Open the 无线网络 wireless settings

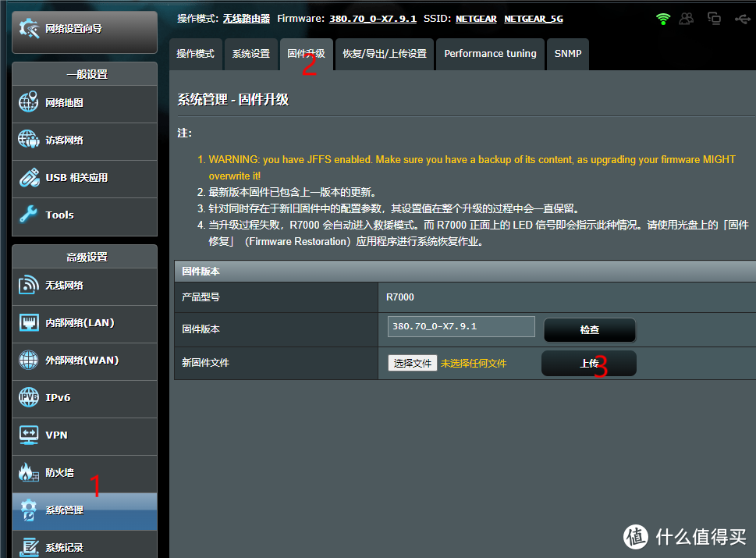point(83,286)
